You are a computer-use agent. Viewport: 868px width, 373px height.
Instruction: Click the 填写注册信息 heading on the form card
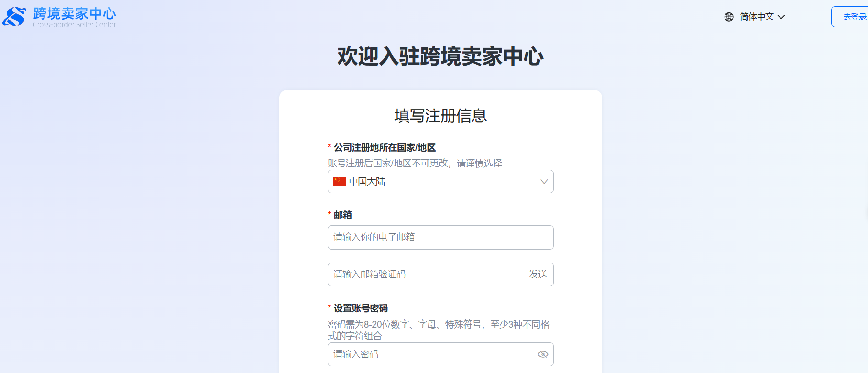(440, 116)
